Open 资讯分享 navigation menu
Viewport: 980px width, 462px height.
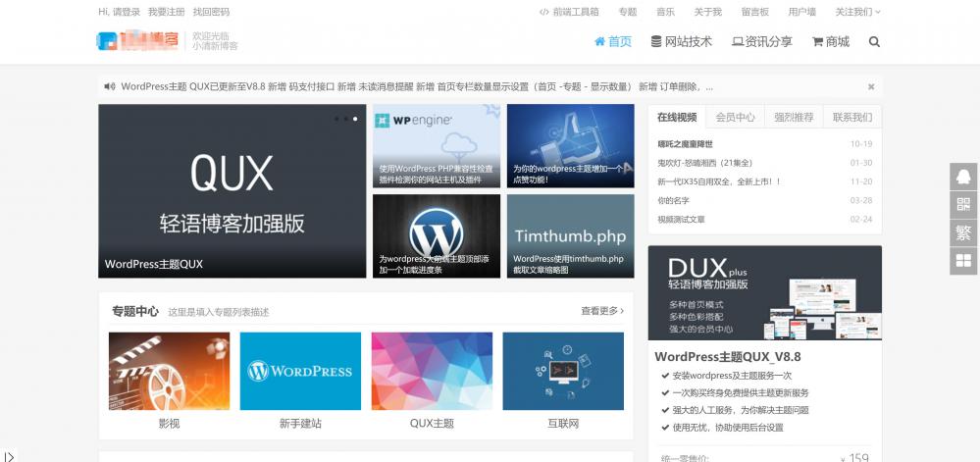(762, 42)
